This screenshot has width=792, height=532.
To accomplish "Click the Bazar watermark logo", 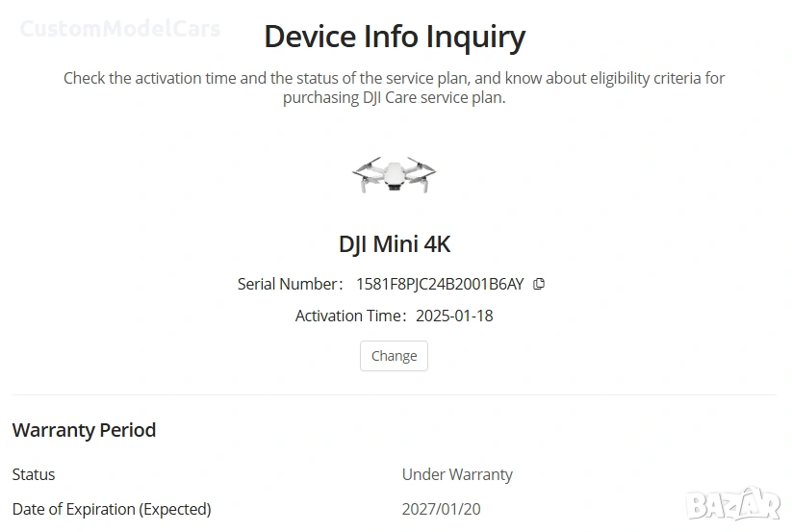I will pyautogui.click(x=734, y=503).
